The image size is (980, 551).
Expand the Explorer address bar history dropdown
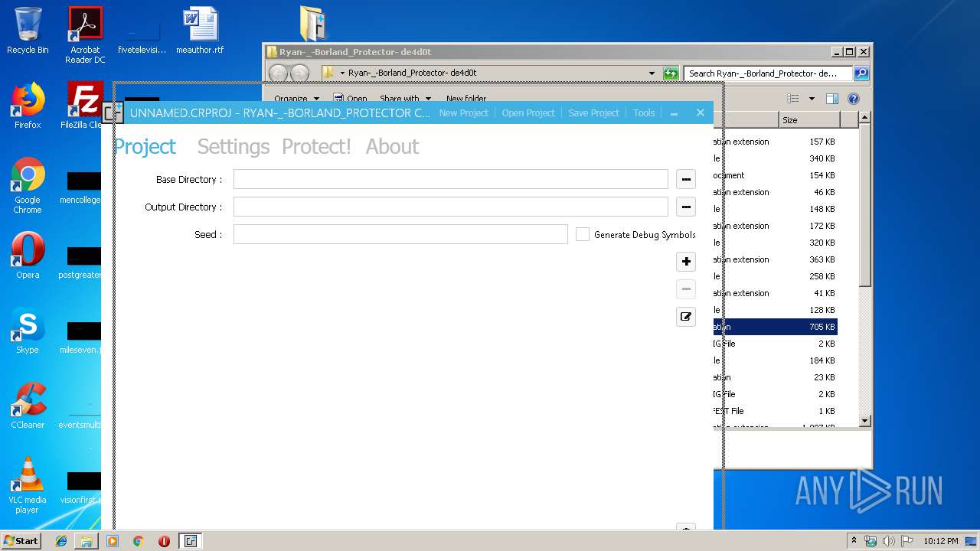(652, 73)
